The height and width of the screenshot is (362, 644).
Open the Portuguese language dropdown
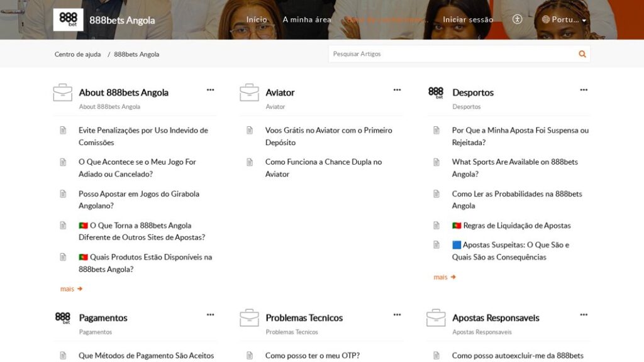(x=564, y=19)
